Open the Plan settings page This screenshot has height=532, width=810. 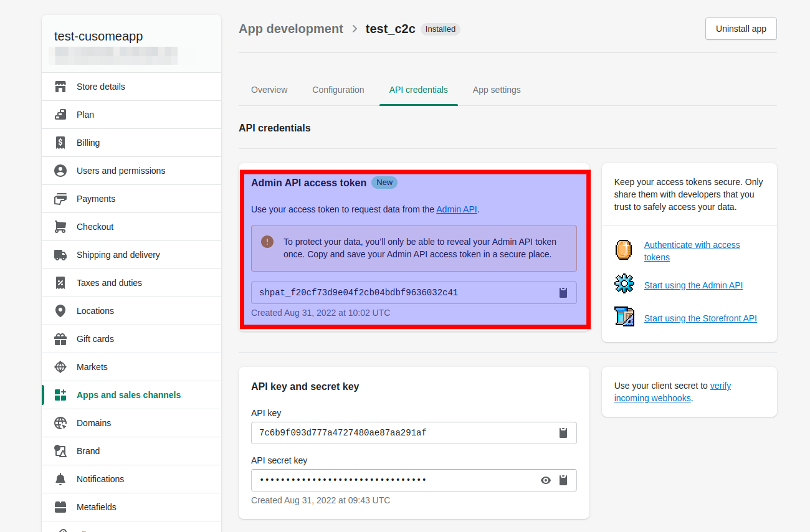[131, 115]
